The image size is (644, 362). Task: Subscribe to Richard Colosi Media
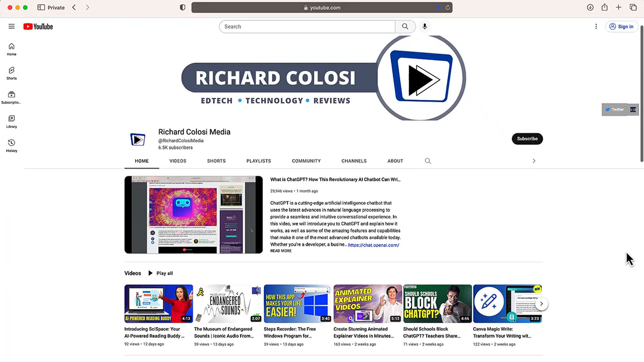click(527, 139)
